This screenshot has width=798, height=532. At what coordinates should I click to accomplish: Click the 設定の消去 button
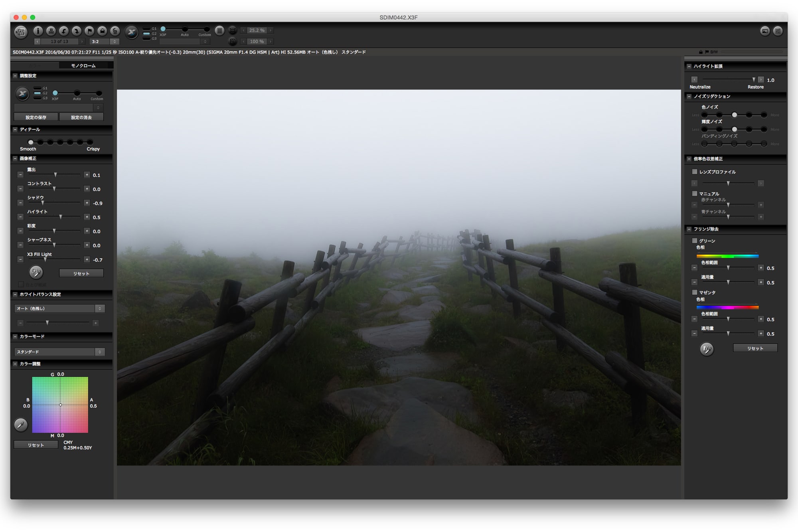pyautogui.click(x=81, y=117)
